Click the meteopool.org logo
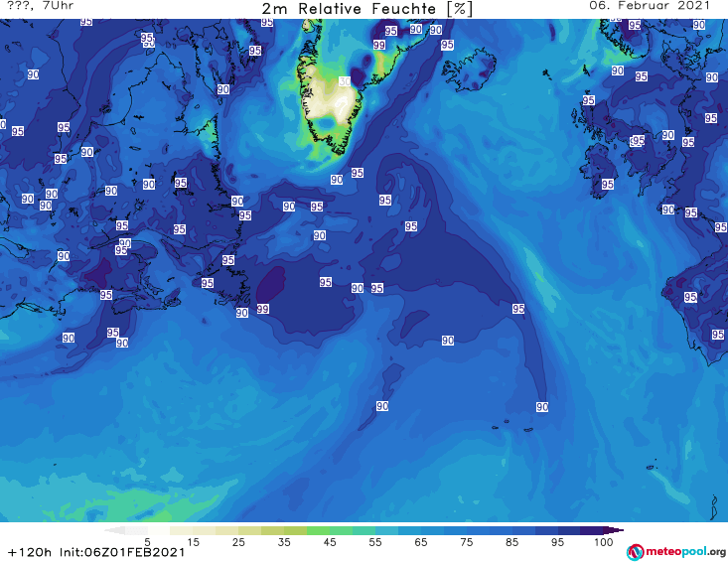 click(676, 552)
